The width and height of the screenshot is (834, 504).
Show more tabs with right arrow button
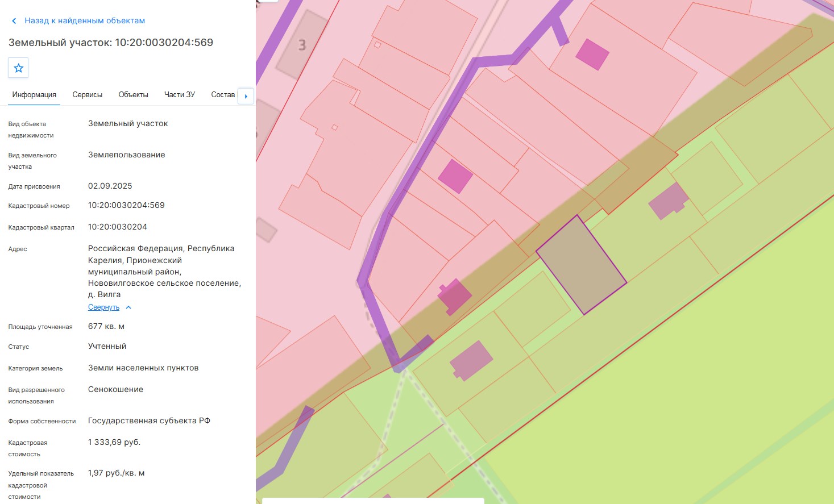pyautogui.click(x=246, y=96)
